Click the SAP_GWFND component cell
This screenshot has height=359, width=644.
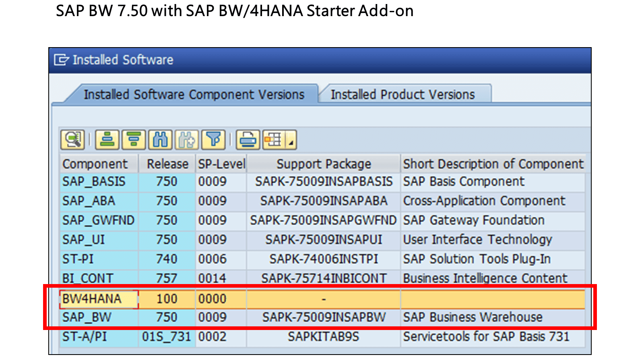(99, 220)
